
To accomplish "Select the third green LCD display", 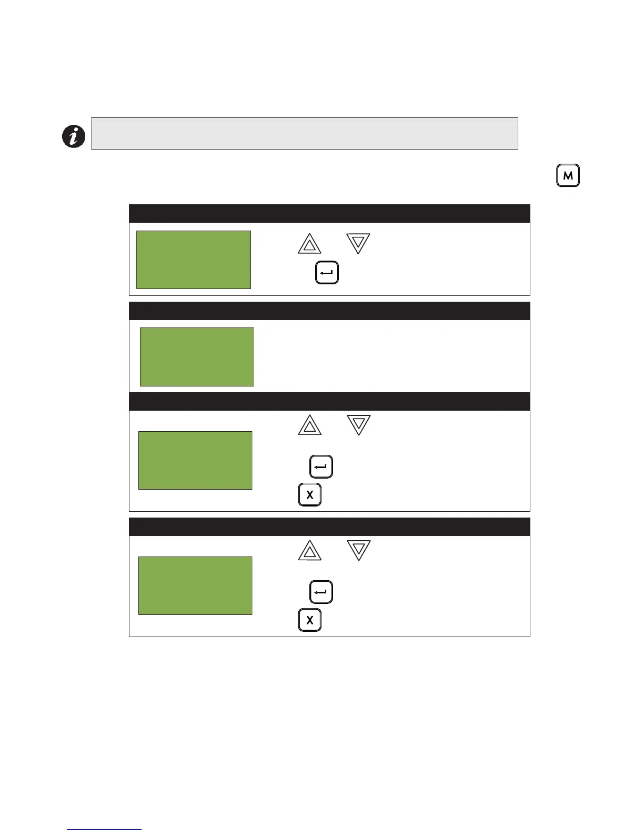I will pos(195,461).
